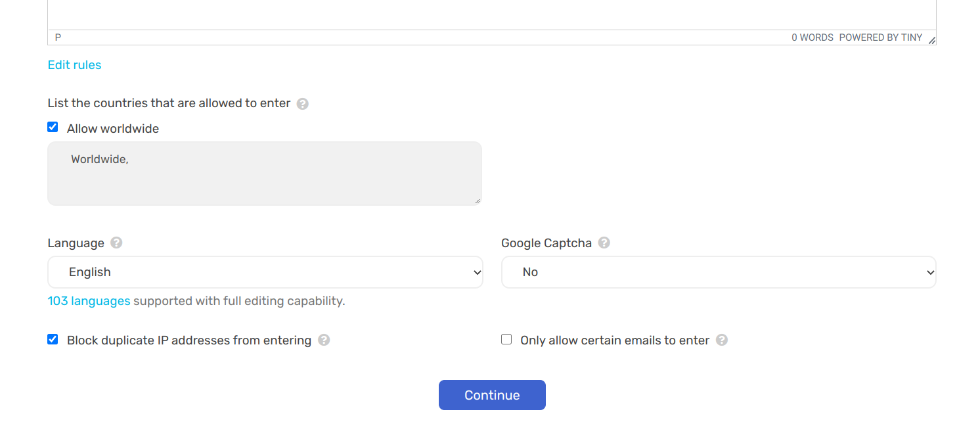Image resolution: width=980 pixels, height=422 pixels.
Task: Click the help icon next to "Only allow certain emails"
Action: click(x=721, y=340)
